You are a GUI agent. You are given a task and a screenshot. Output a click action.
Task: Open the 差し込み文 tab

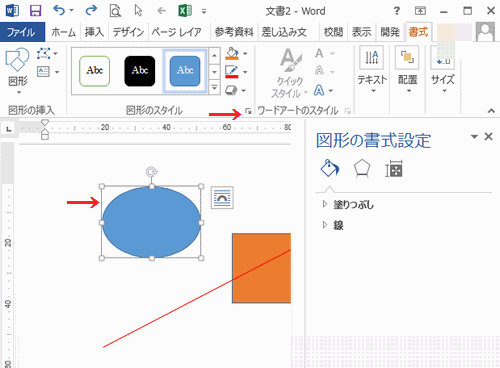tap(284, 32)
